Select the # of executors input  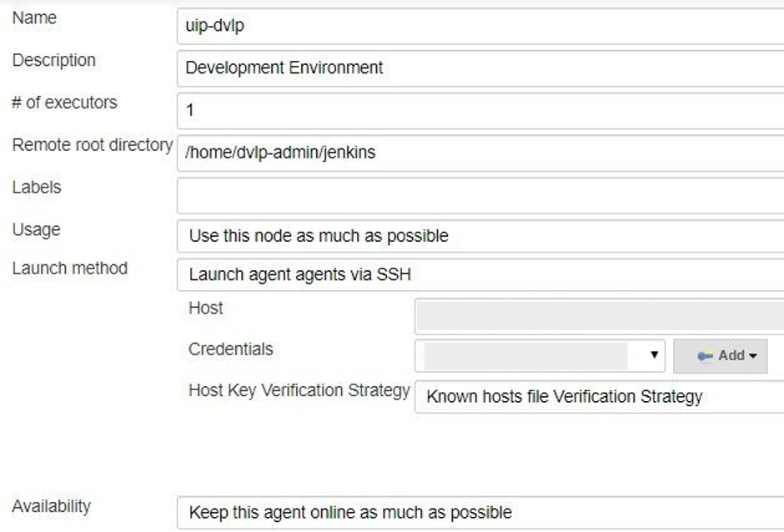(x=480, y=110)
